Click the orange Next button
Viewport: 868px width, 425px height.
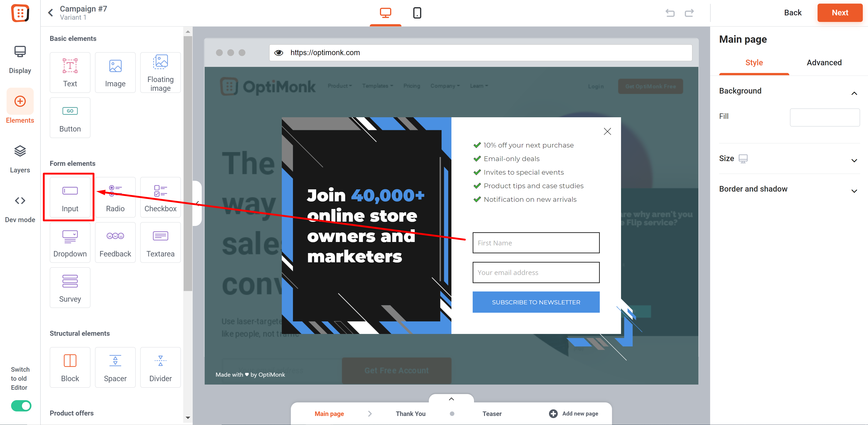[840, 13]
